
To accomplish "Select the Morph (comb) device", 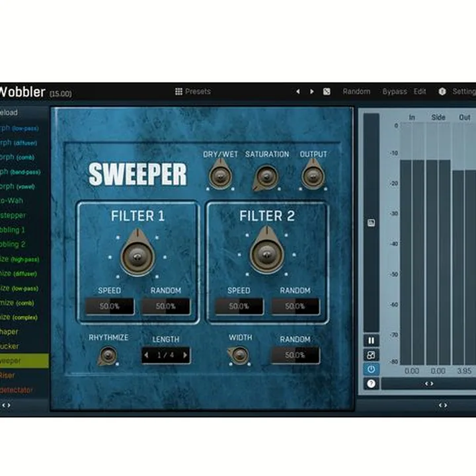I will (x=24, y=157).
